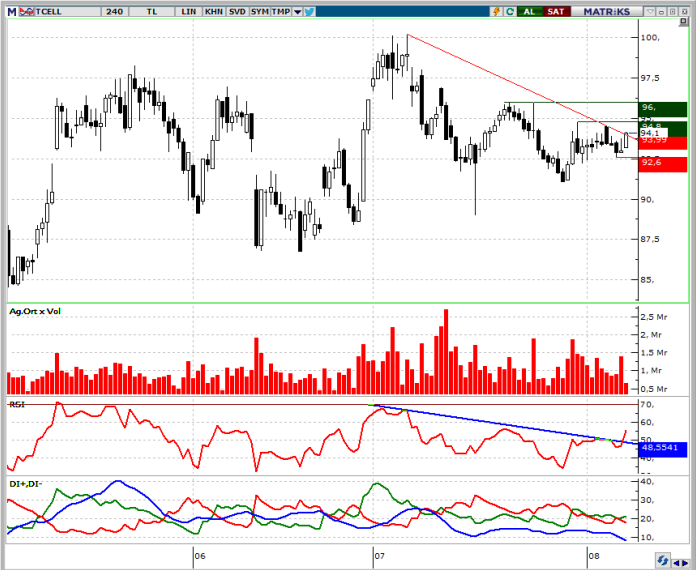This screenshot has width=697, height=571.
Task: Open the dropdown arrow next to TMP
Action: tap(297, 11)
